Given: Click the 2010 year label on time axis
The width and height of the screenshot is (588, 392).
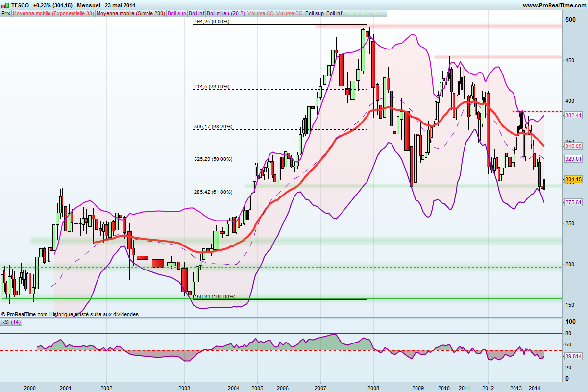Looking at the screenshot, I should tap(444, 387).
